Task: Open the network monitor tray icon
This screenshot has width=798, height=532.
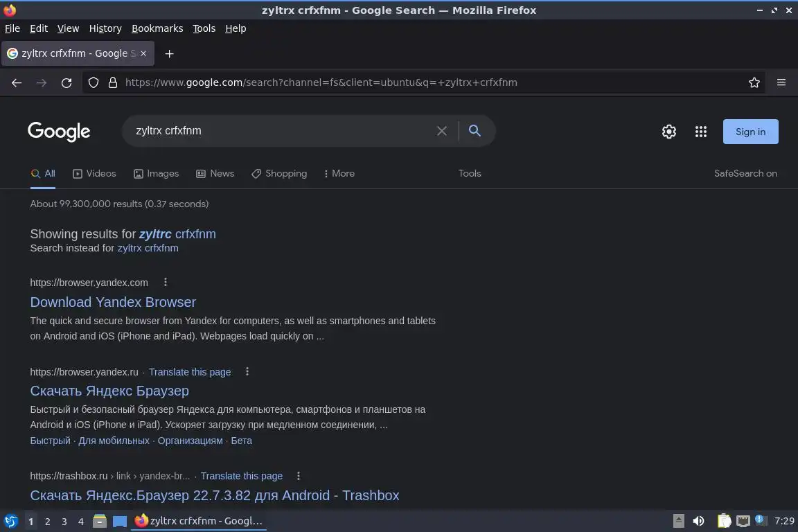Action: [743, 521]
